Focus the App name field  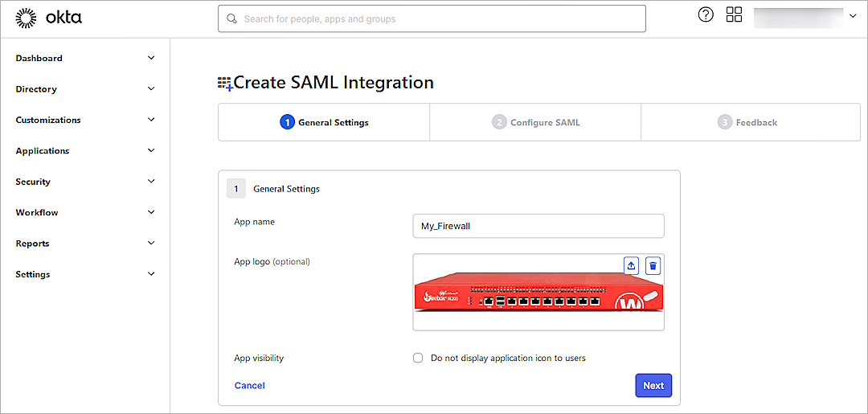pyautogui.click(x=538, y=226)
